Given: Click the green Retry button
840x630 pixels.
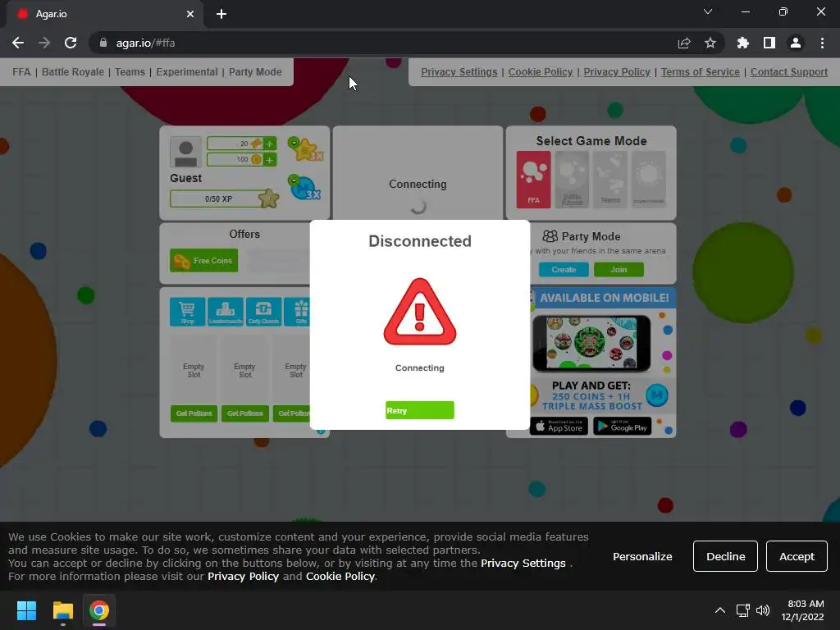Looking at the screenshot, I should click(x=419, y=410).
